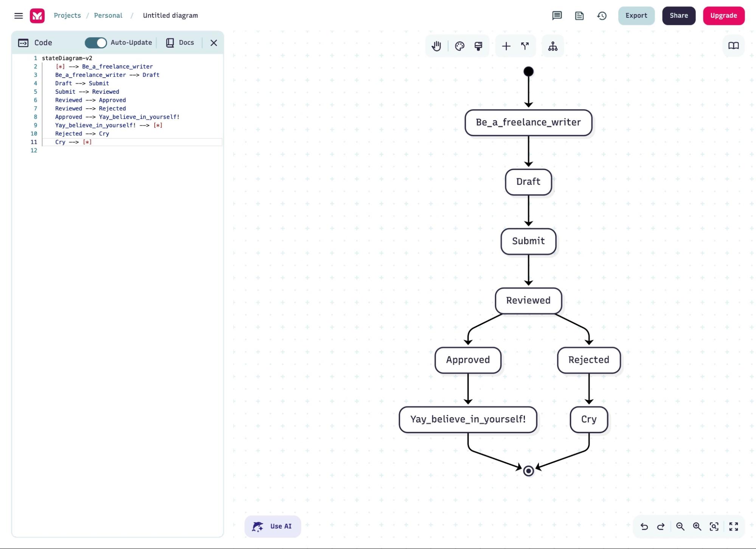
Task: Select the pan hand tool
Action: [436, 46]
